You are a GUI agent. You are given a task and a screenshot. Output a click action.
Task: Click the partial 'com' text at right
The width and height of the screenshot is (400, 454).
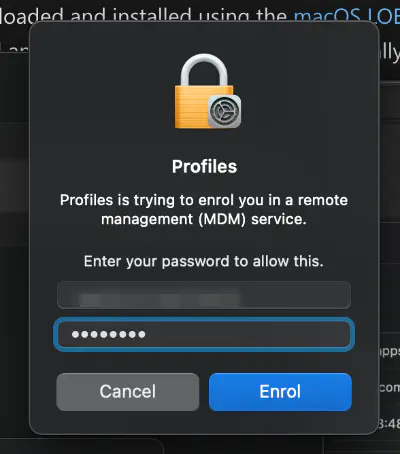[389, 387]
